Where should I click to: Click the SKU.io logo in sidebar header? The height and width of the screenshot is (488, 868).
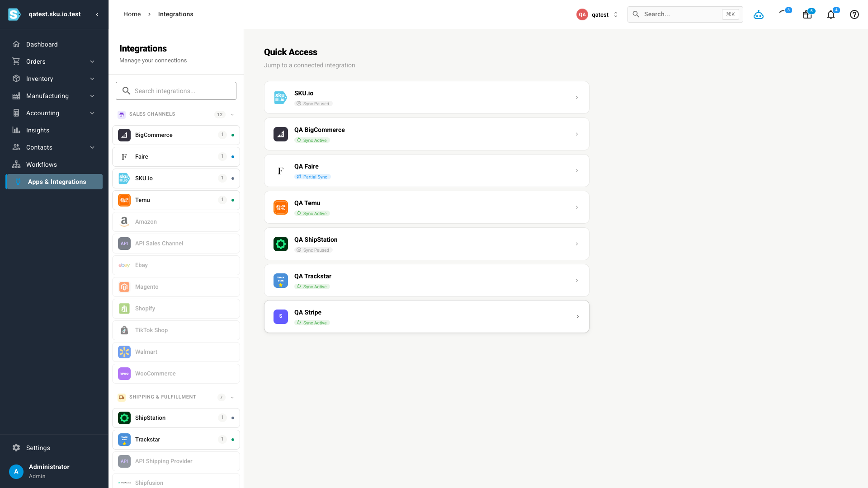14,14
